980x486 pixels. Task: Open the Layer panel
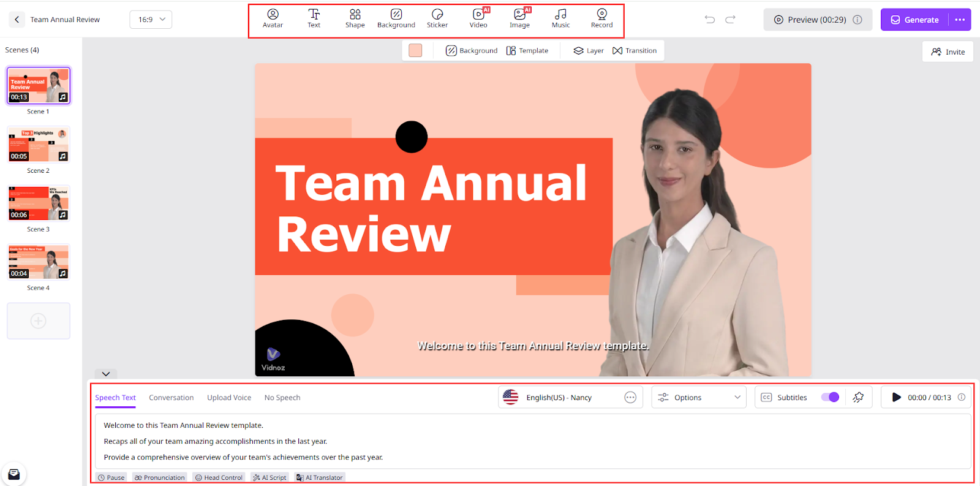pyautogui.click(x=589, y=51)
